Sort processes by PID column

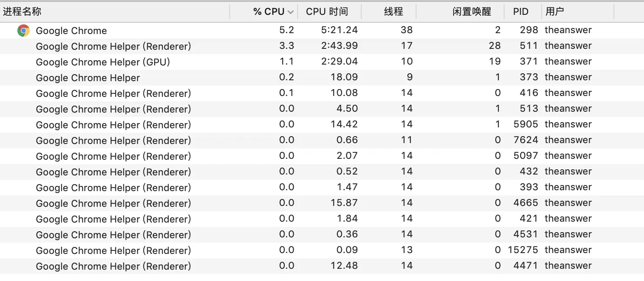point(520,11)
